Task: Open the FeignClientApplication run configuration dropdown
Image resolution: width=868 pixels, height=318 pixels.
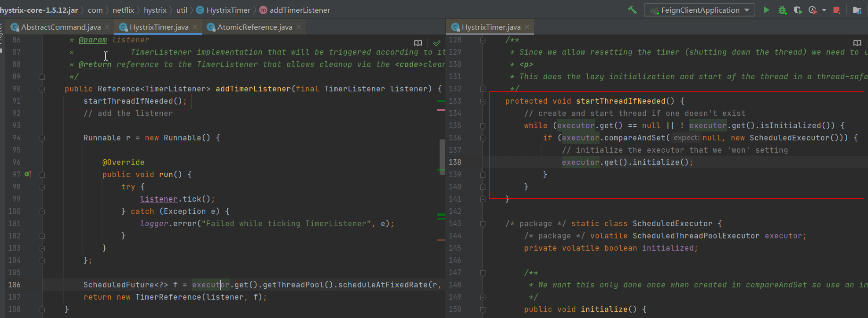Action: (x=699, y=10)
